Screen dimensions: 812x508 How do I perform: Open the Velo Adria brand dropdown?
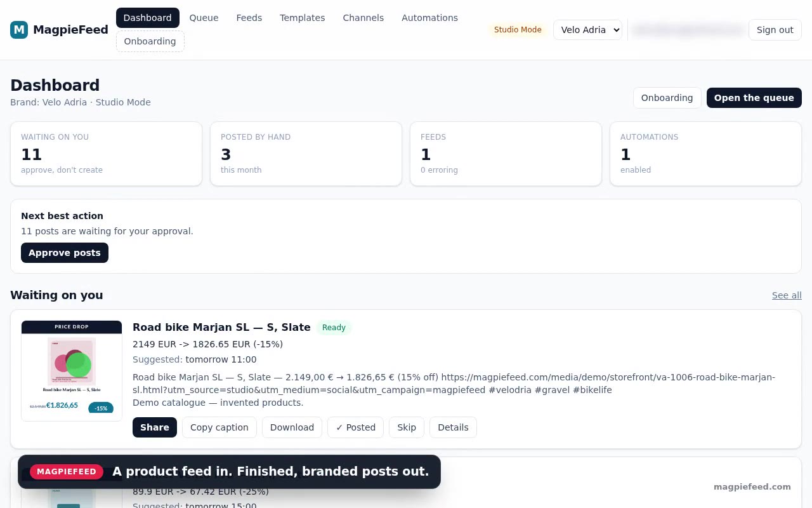(587, 30)
